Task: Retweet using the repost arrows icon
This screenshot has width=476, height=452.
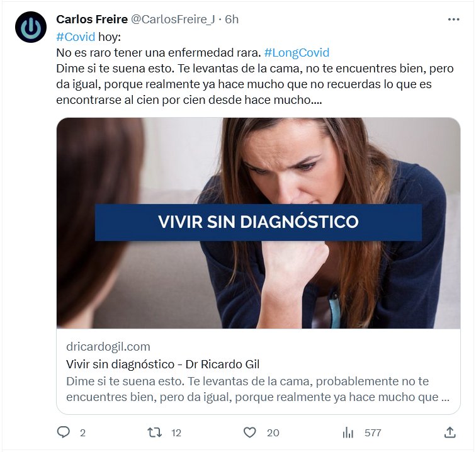Action: tap(154, 432)
